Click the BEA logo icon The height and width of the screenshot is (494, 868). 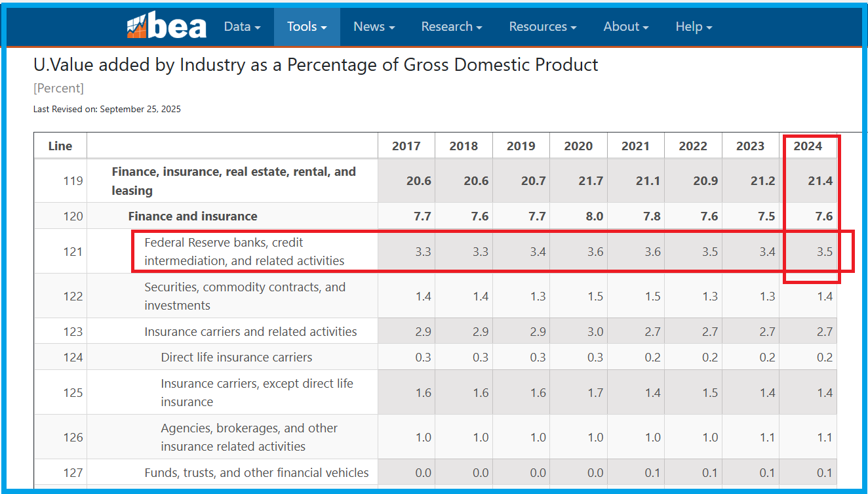click(x=166, y=26)
